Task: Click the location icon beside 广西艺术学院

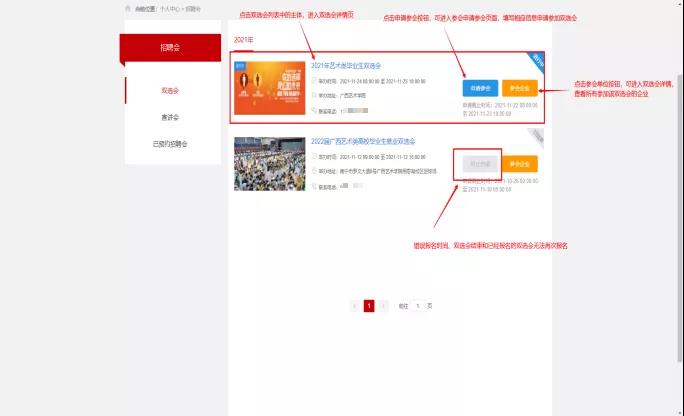Action: coord(314,98)
